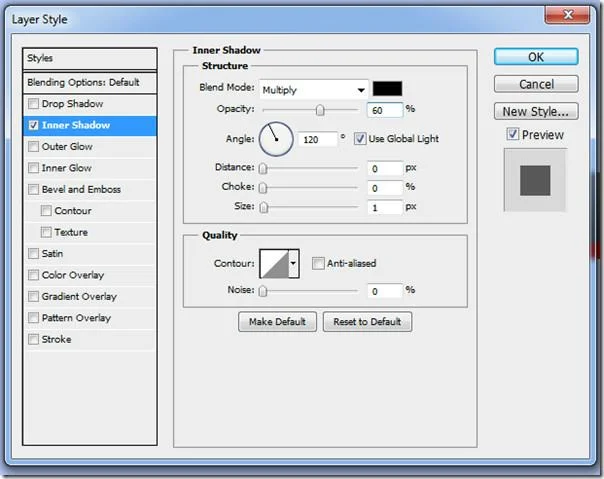This screenshot has height=479, width=604.
Task: Select the Drop Shadow style row
Action: [x=90, y=104]
